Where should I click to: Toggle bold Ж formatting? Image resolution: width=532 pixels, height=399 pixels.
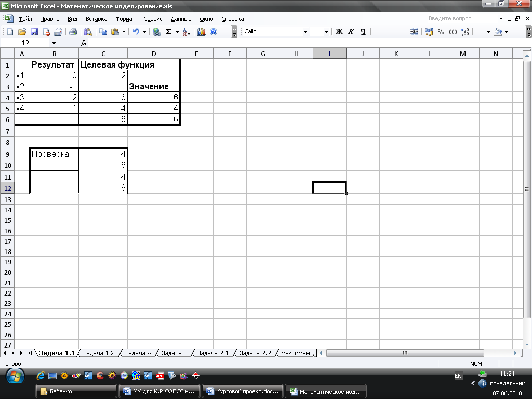[x=339, y=32]
